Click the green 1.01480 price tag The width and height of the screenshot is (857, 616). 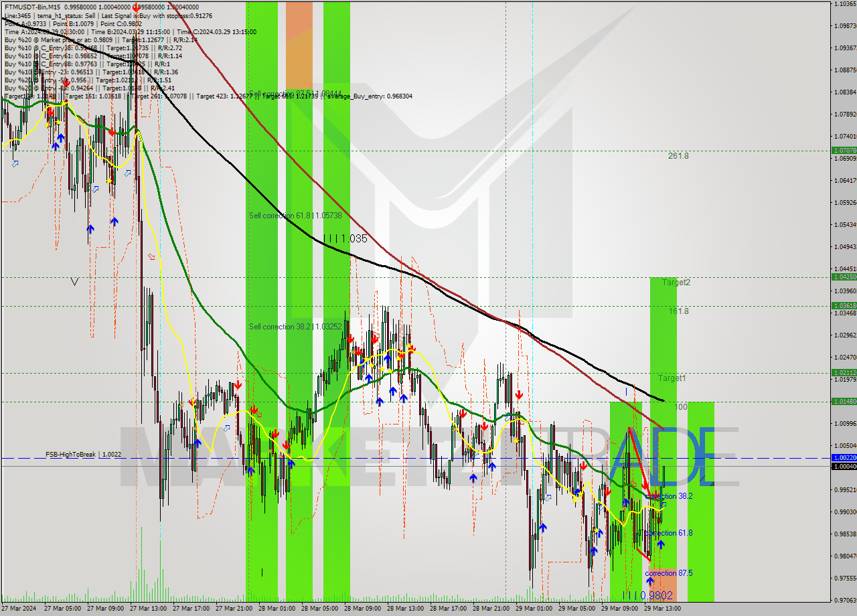pyautogui.click(x=844, y=401)
